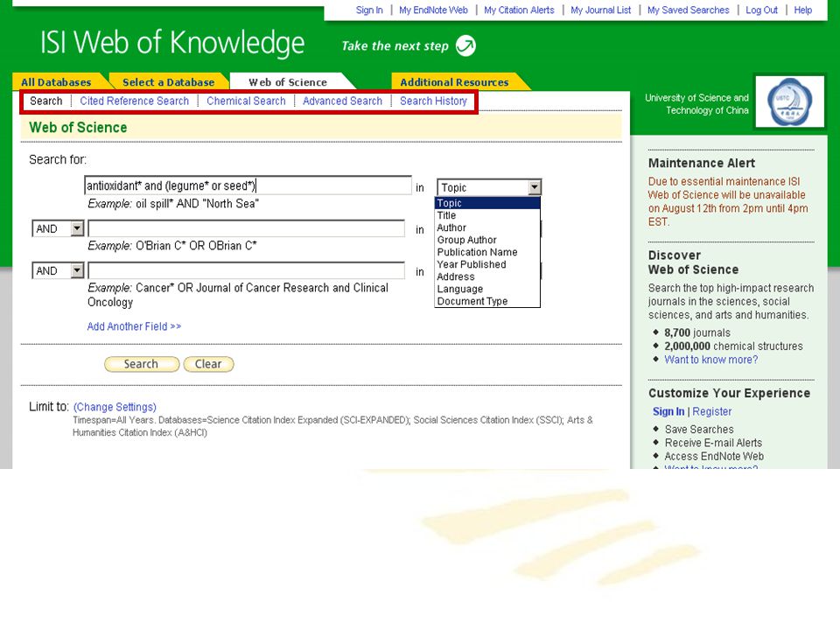Open the second row AND operator dropdown
840x630 pixels.
77,228
